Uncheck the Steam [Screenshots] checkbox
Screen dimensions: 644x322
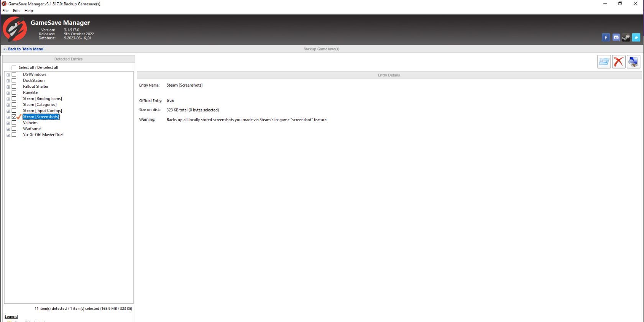coord(14,117)
